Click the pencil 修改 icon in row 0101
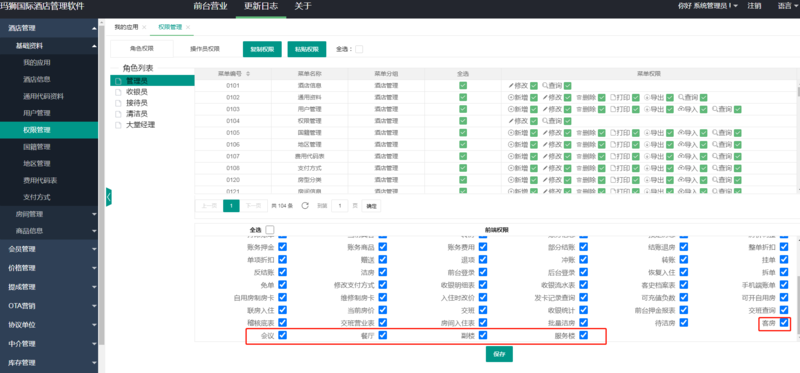 pyautogui.click(x=511, y=86)
